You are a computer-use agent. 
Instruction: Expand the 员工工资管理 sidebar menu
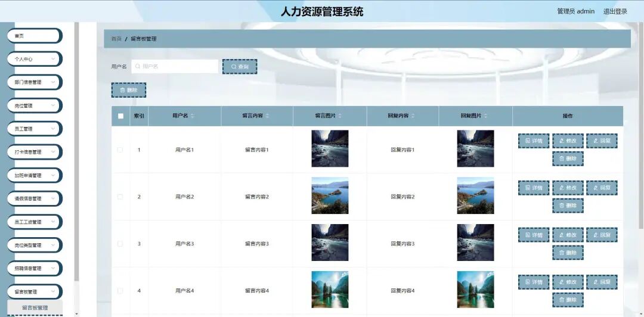(x=35, y=222)
